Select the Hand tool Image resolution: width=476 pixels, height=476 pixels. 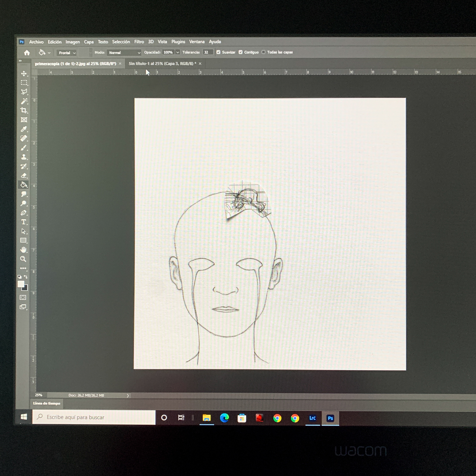(x=23, y=250)
